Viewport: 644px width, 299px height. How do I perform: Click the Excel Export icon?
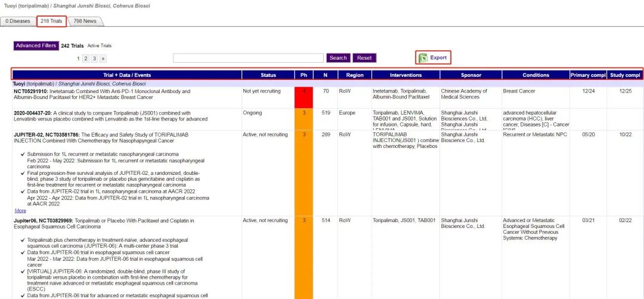click(423, 58)
